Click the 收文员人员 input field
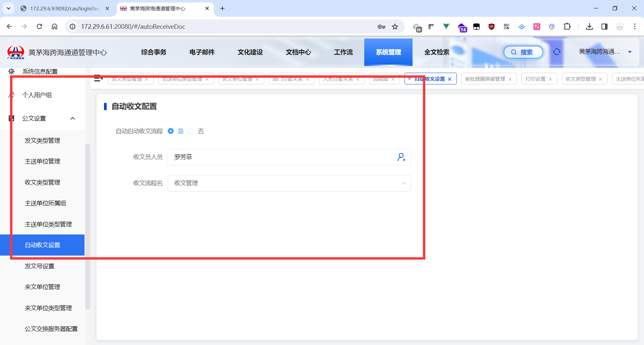The image size is (644, 345). tap(289, 157)
